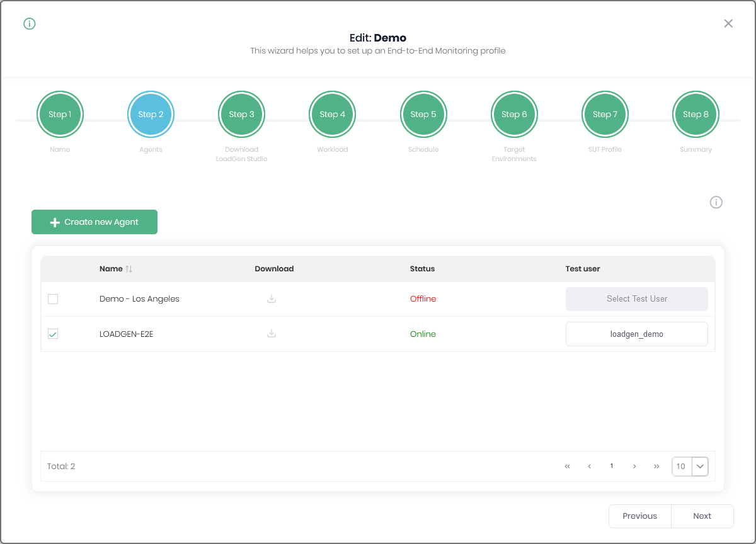This screenshot has width=756, height=544.
Task: Click the Next button
Action: [702, 516]
